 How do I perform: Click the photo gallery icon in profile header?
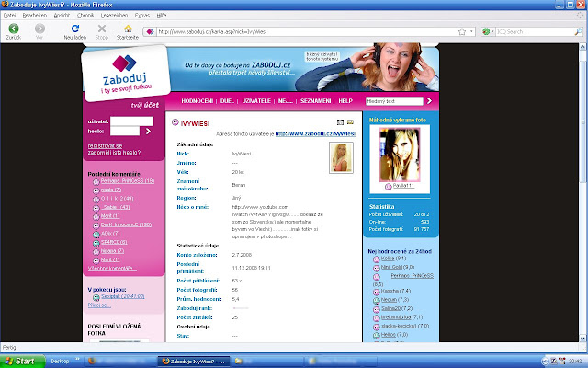coord(340,122)
